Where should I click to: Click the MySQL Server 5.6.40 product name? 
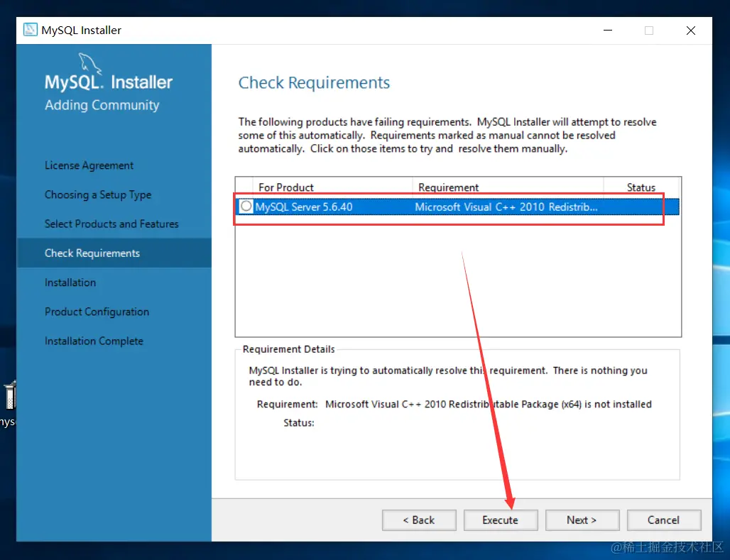(x=303, y=207)
